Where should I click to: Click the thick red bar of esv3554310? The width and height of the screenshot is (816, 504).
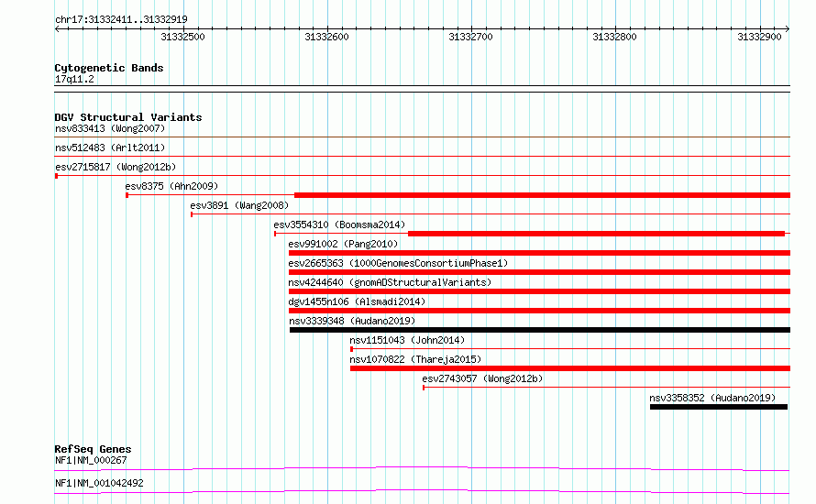[x=596, y=234]
